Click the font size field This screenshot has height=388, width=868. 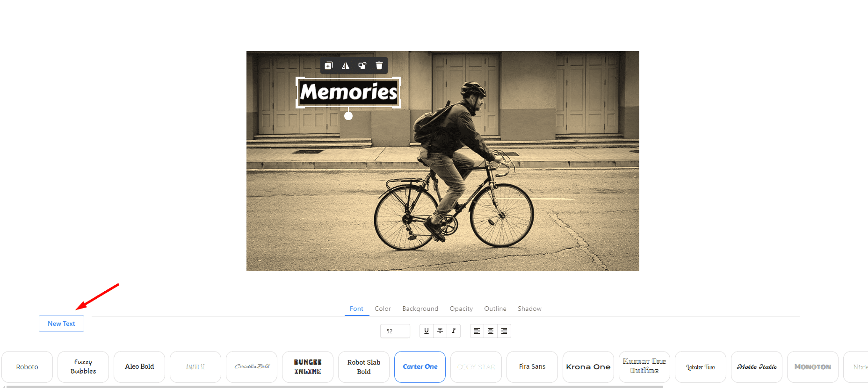coord(395,331)
